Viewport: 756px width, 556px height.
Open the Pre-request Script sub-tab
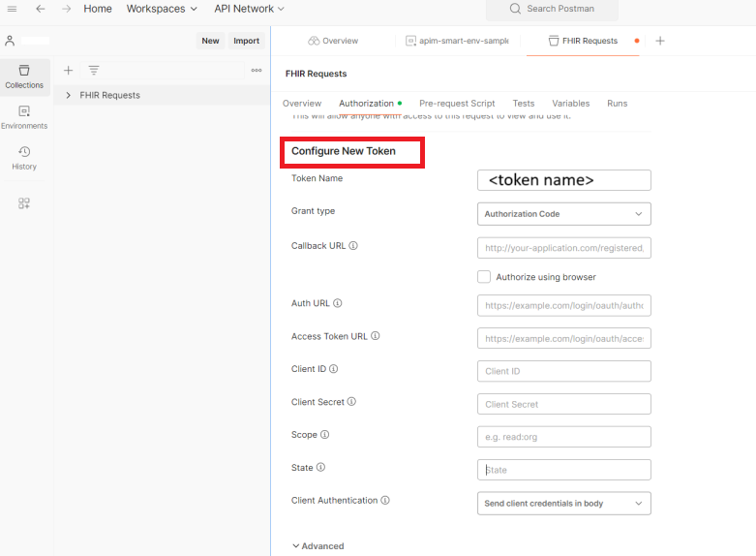tap(457, 104)
